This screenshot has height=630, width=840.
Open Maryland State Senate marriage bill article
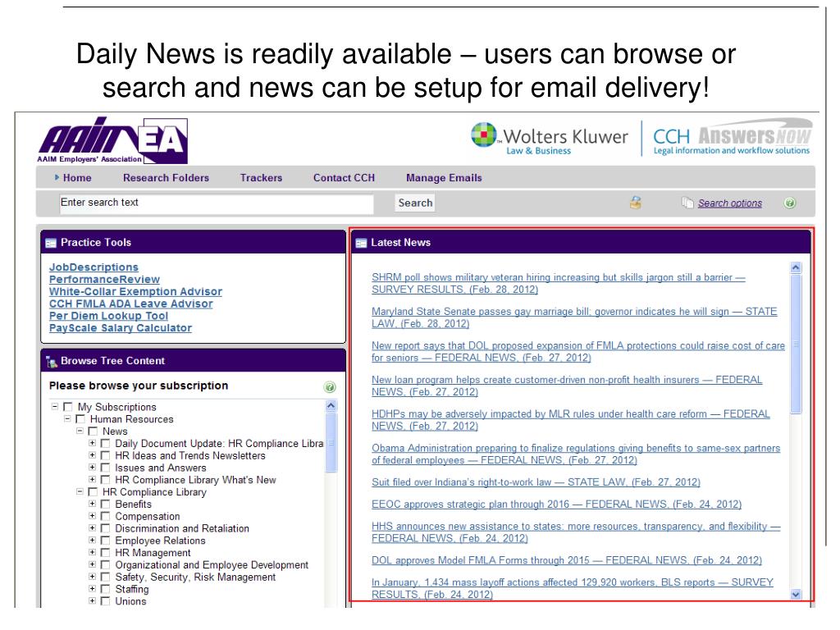coord(574,317)
